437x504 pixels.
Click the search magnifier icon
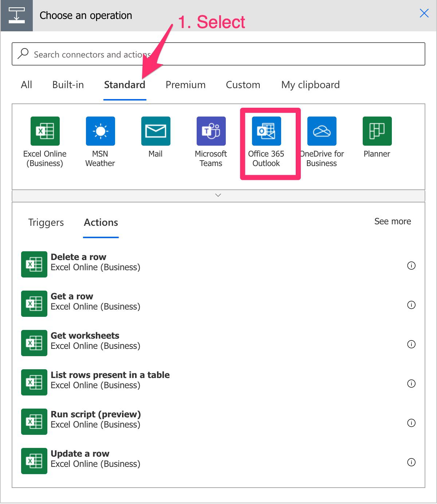[x=23, y=53]
